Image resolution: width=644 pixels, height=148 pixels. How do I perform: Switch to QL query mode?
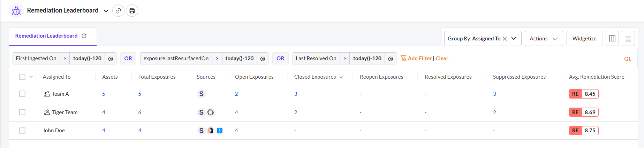(628, 59)
